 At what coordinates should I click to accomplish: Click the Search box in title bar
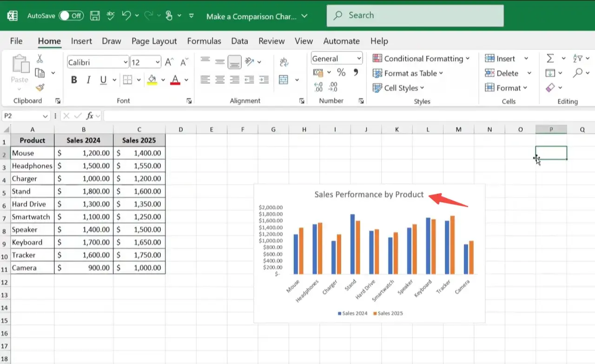(415, 16)
